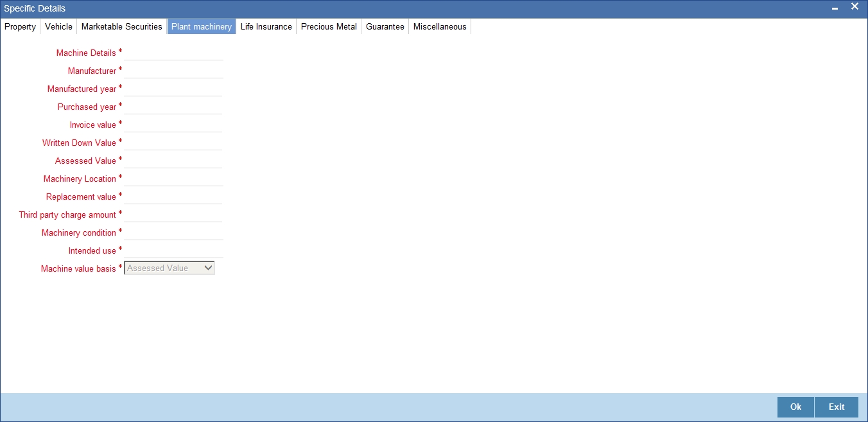Confirm with the Ok button
Viewport: 868px width, 422px height.
(x=795, y=407)
